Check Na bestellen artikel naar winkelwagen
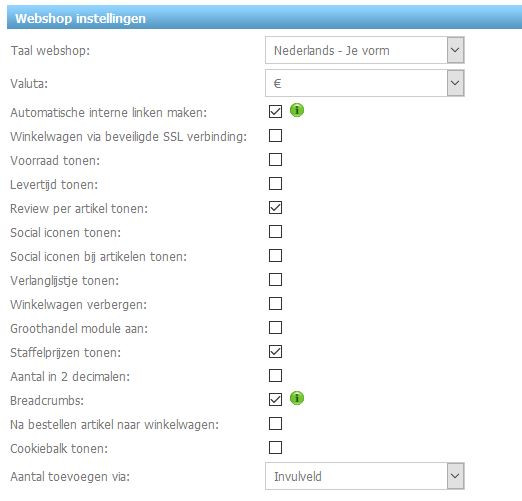Viewport: 522px width, 501px height. tap(275, 424)
